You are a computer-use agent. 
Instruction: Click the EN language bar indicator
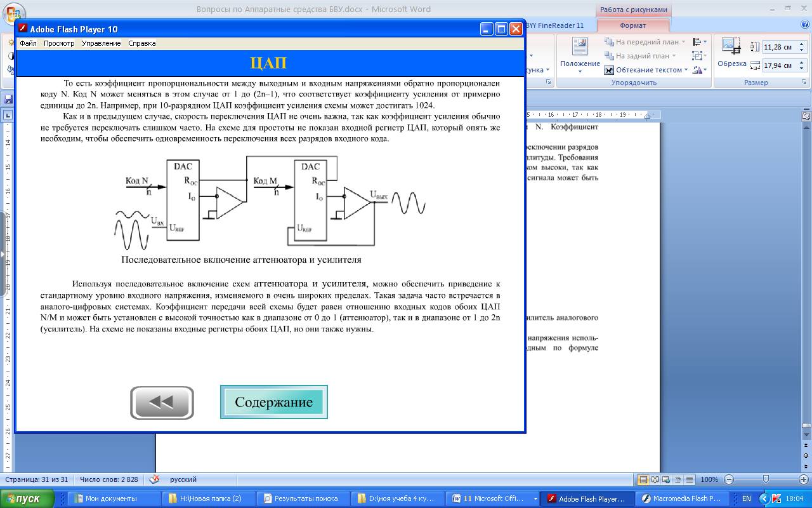[x=747, y=499]
